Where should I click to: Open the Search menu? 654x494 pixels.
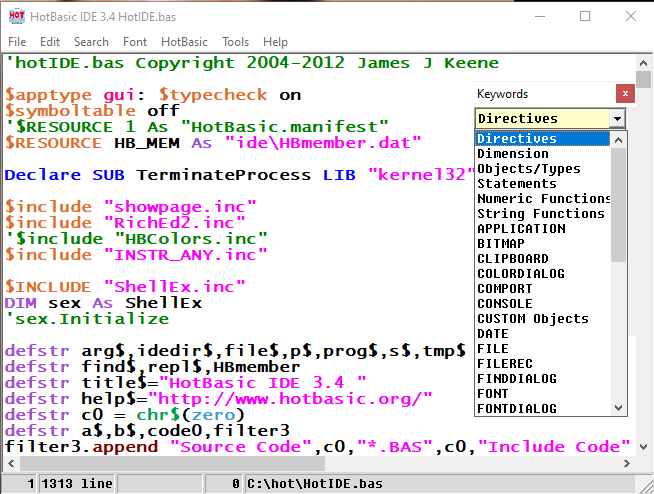click(91, 42)
